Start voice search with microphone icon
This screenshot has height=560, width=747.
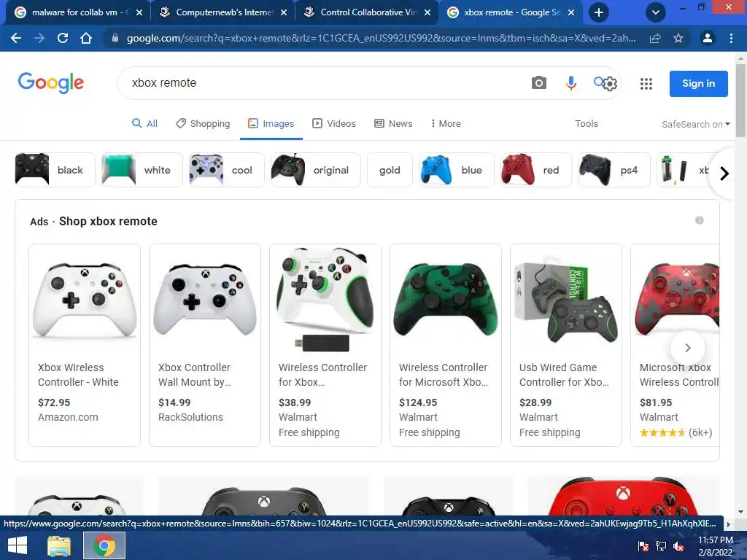tap(570, 83)
